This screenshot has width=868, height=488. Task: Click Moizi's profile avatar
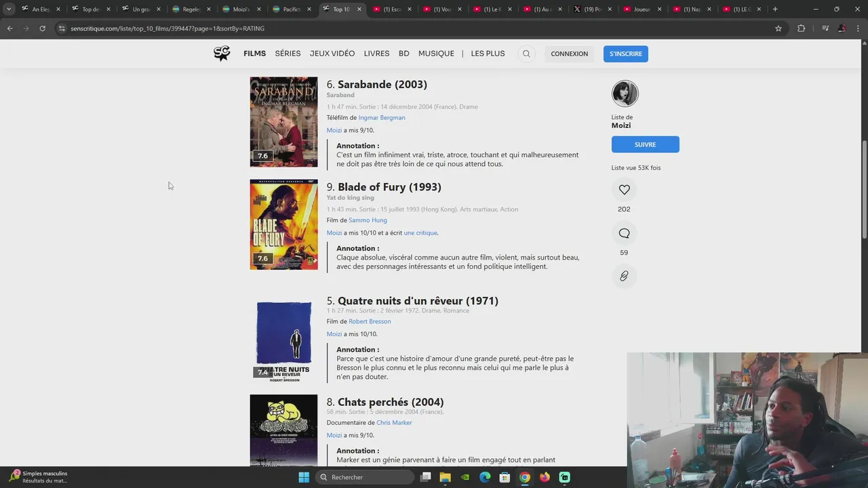click(625, 94)
